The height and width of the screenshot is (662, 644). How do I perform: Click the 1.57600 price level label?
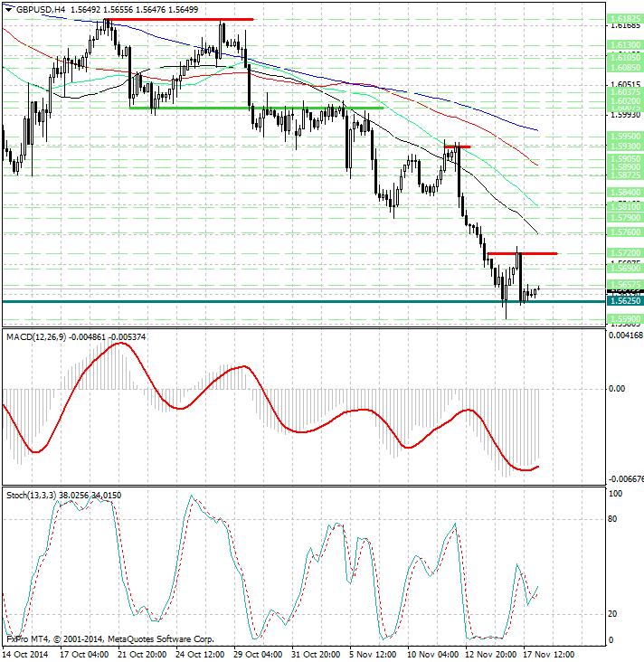(x=625, y=232)
